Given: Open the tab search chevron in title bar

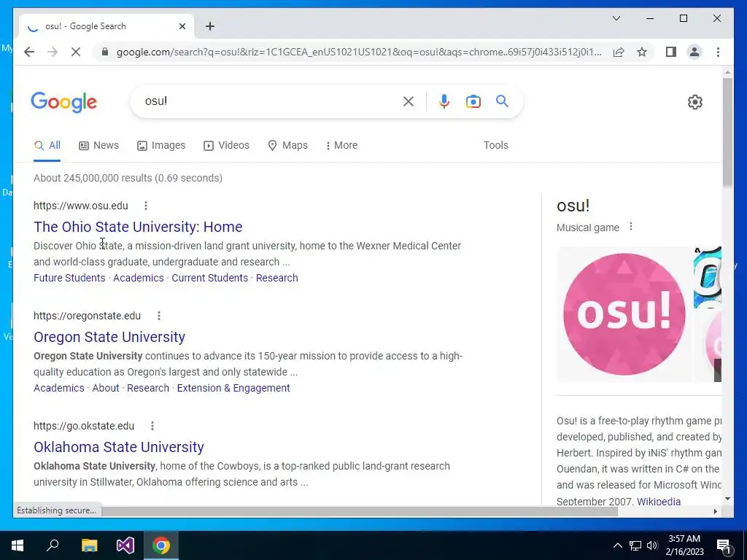Looking at the screenshot, I should (x=616, y=18).
